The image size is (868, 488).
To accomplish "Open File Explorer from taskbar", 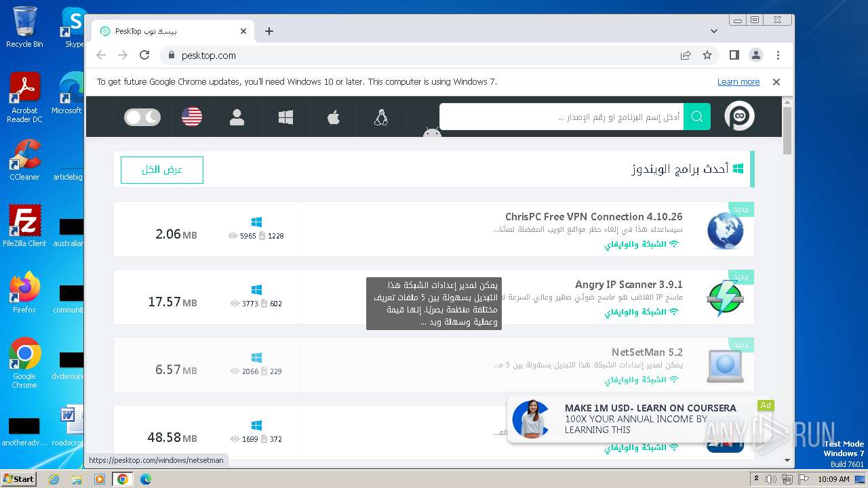I will click(77, 479).
